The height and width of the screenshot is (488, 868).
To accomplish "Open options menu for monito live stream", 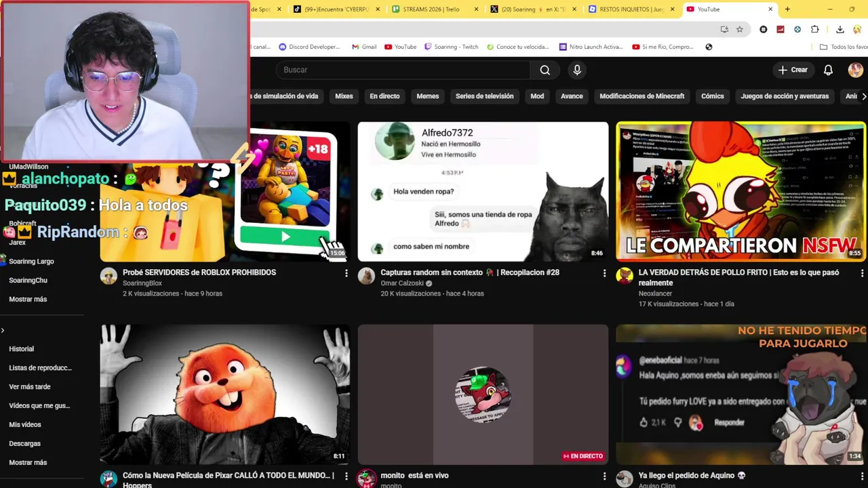I will click(604, 476).
